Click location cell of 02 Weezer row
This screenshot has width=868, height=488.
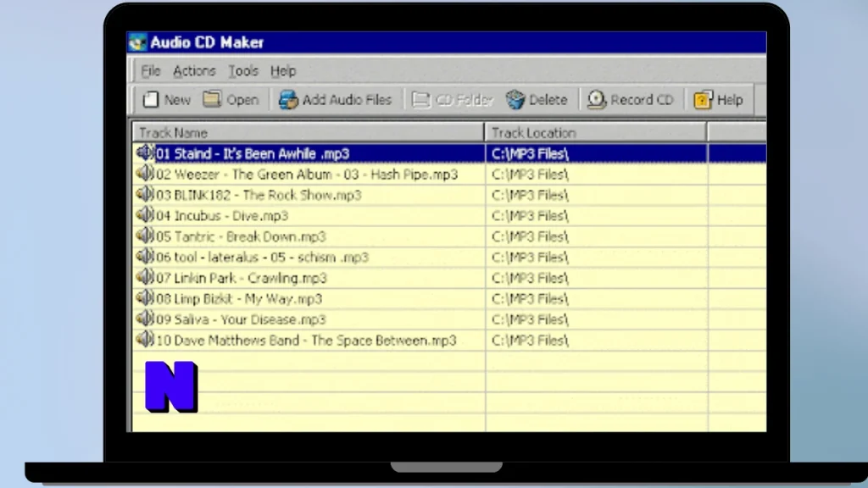pos(597,175)
